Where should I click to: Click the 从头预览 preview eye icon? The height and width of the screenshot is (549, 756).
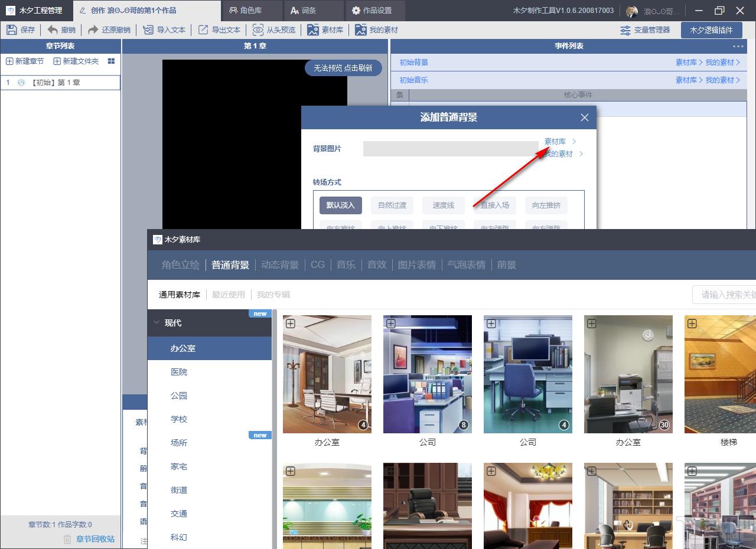pyautogui.click(x=258, y=30)
